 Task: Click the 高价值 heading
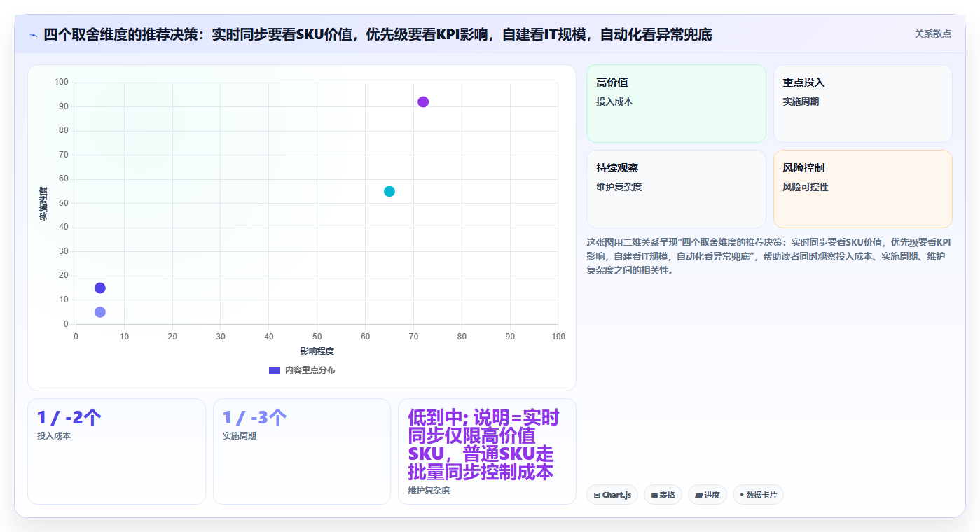(612, 83)
